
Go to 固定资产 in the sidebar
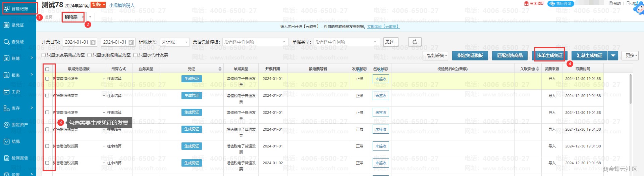(x=18, y=125)
